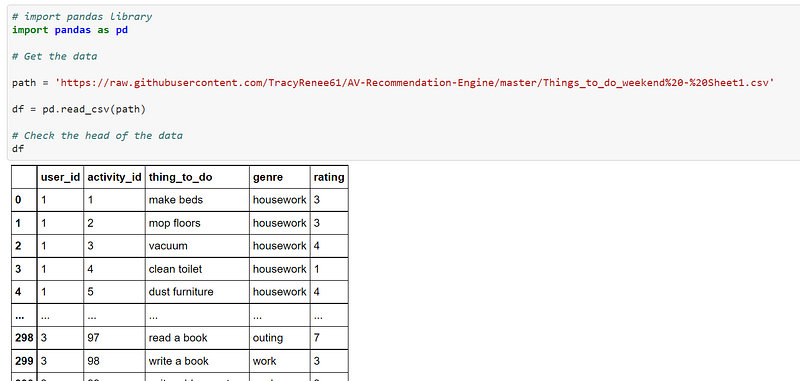Click row index 298

point(24,338)
